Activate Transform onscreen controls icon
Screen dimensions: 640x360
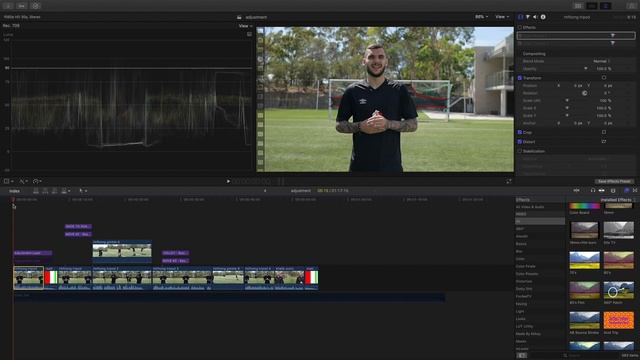coord(604,78)
